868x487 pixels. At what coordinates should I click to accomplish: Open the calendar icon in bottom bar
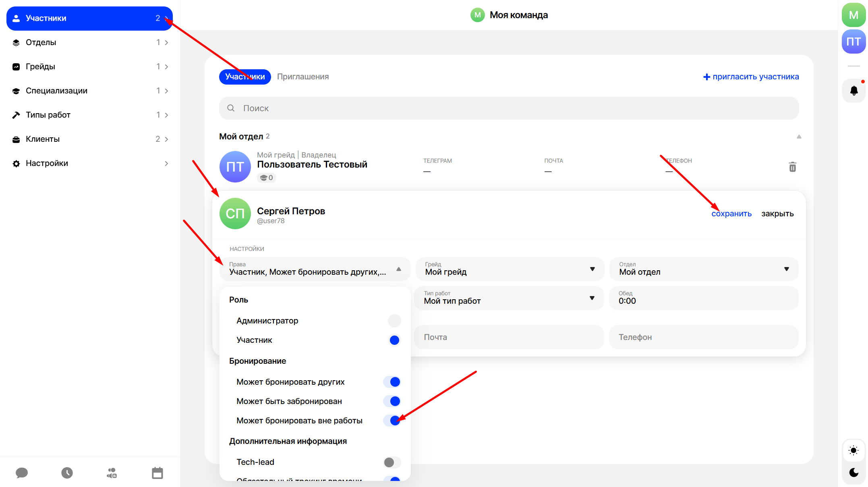pyautogui.click(x=157, y=472)
